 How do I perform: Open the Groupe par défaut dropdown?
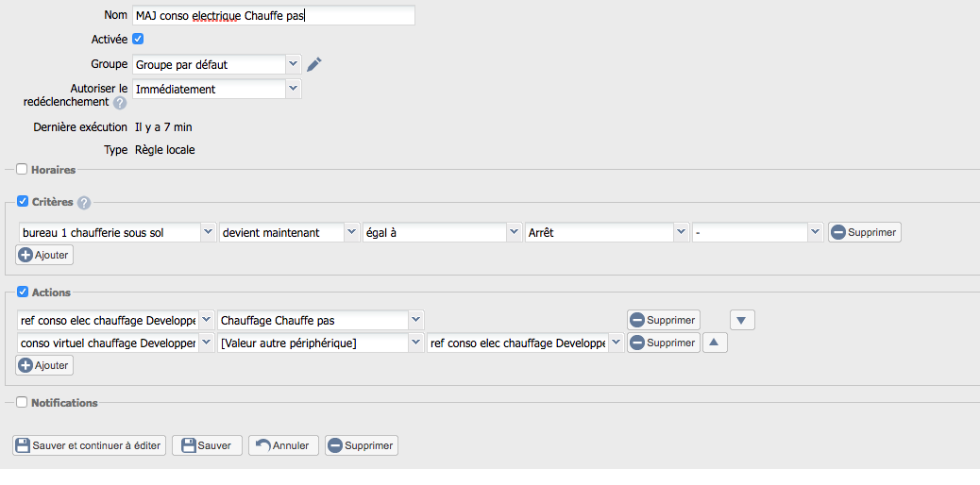[217, 64]
